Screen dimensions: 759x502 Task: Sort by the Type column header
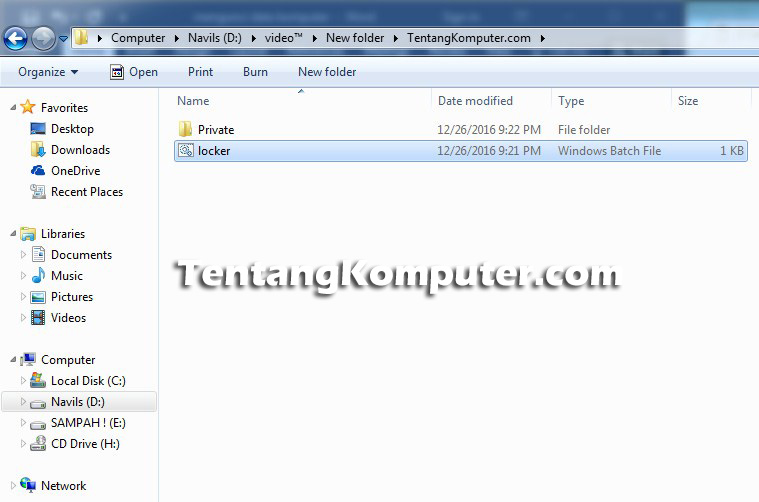point(571,101)
